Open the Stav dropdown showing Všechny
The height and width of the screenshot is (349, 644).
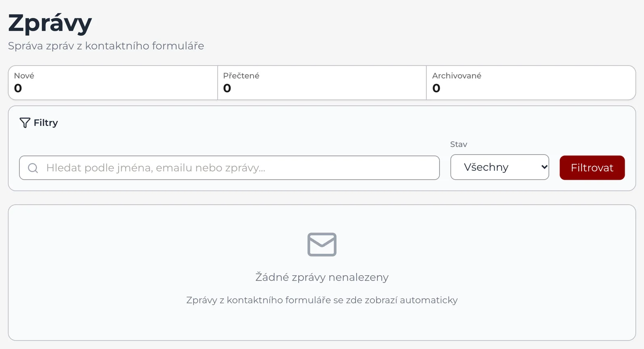tap(500, 167)
